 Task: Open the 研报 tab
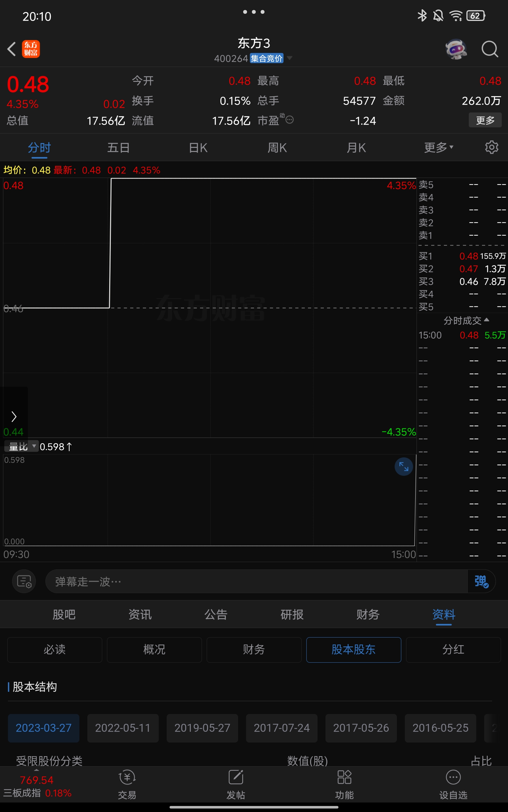point(292,614)
